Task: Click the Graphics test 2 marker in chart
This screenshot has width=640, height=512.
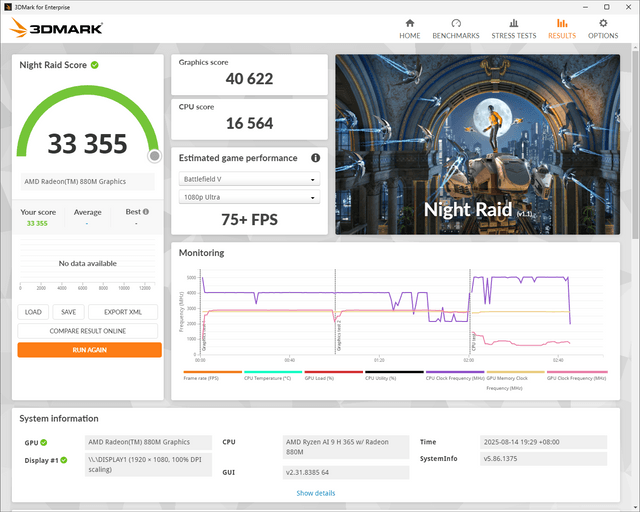Action: pos(339,336)
